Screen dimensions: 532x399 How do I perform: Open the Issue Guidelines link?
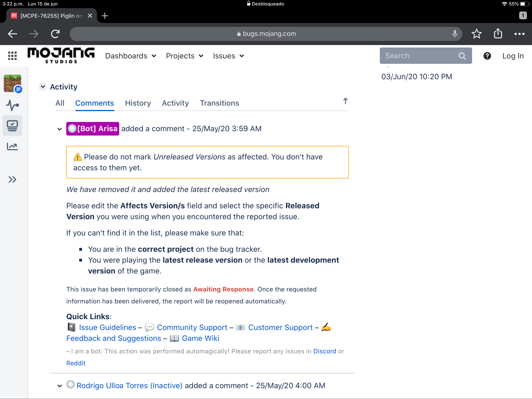[x=107, y=327]
